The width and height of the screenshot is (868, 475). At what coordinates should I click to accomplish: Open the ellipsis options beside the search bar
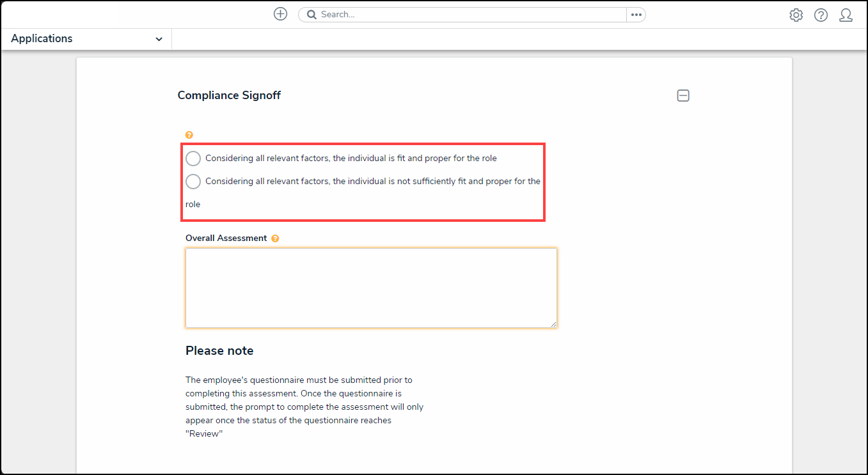click(x=636, y=13)
